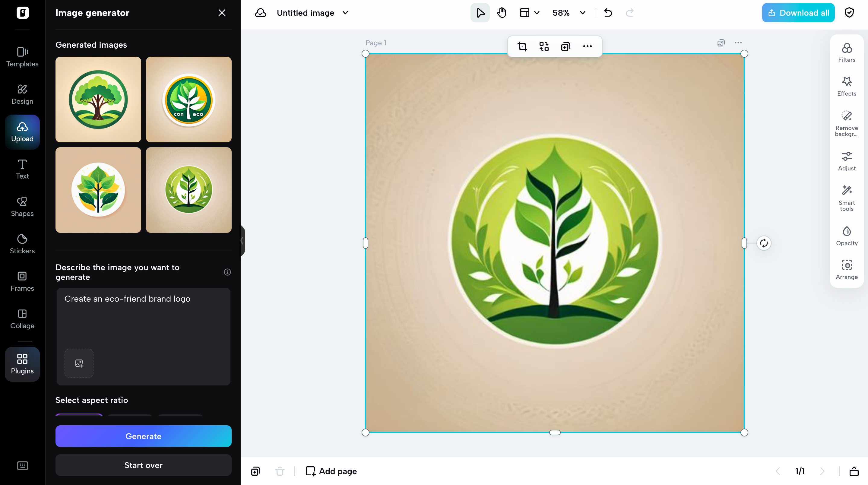Open the Plugins section in the left sidebar
This screenshot has width=868, height=485.
pos(22,364)
